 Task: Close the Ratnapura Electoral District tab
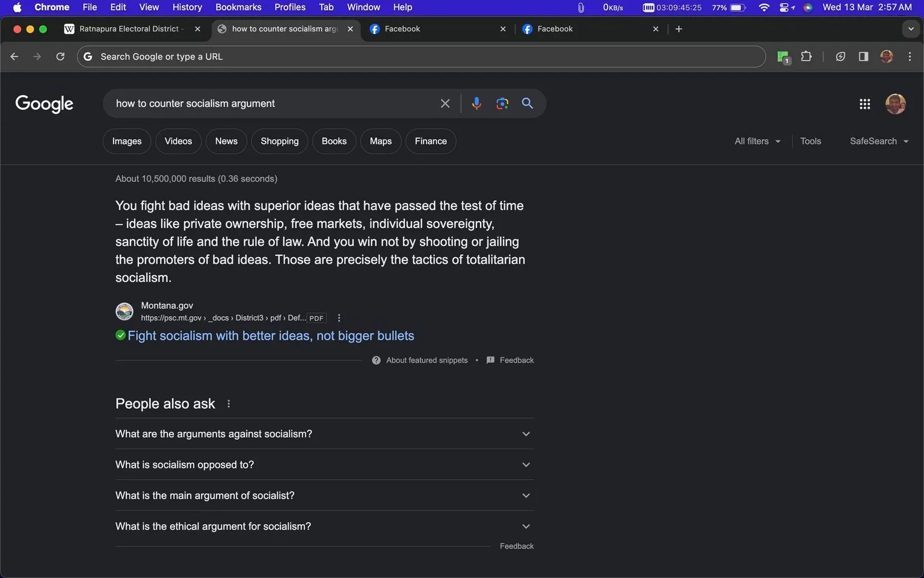click(x=197, y=29)
